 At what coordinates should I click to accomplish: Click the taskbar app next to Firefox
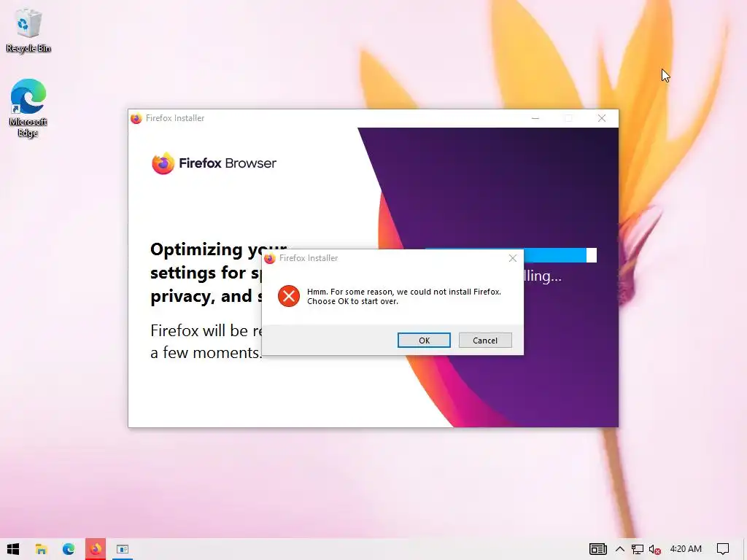pyautogui.click(x=123, y=549)
